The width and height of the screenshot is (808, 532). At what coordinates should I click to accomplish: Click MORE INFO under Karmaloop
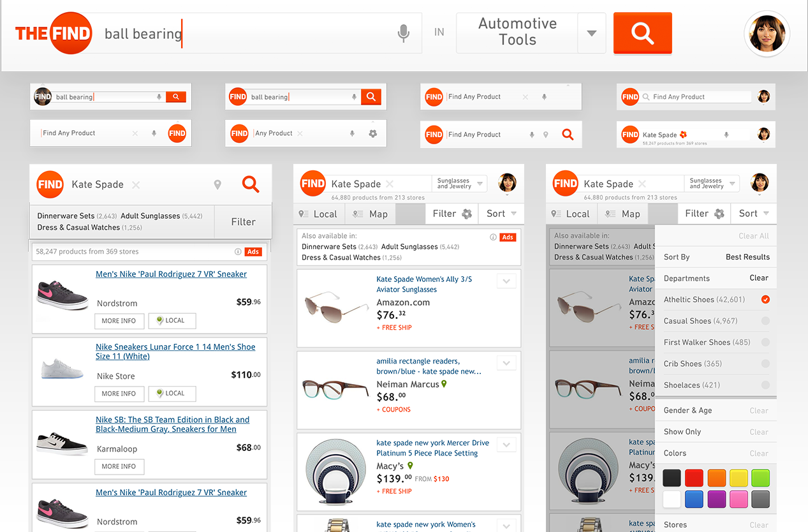coord(119,466)
